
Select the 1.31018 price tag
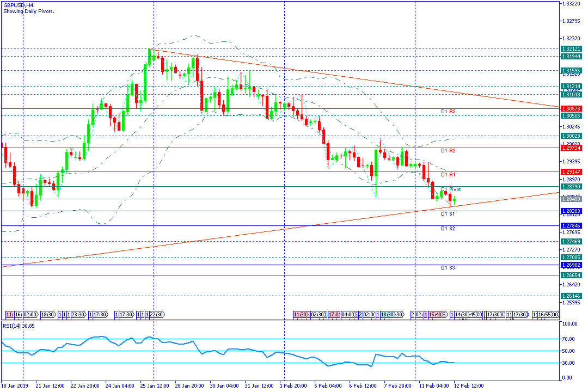571,95
